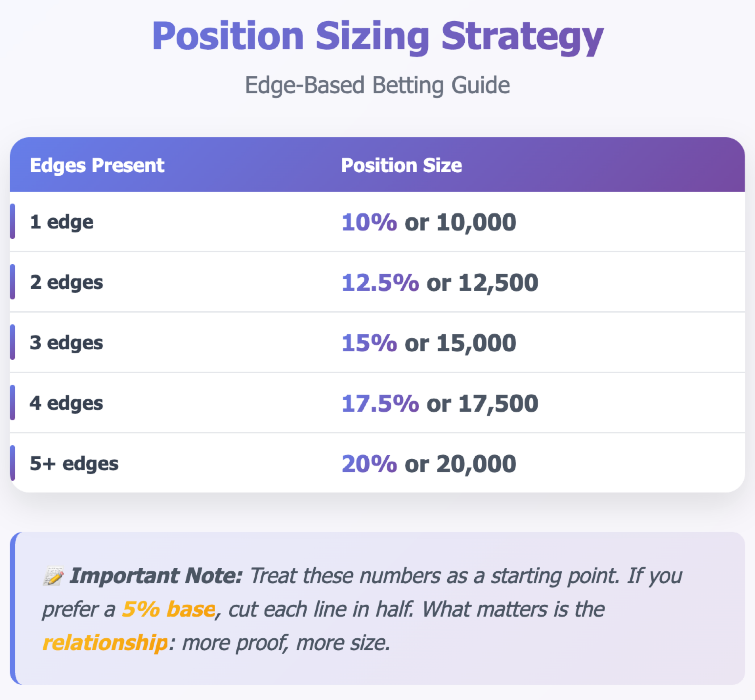The width and height of the screenshot is (755, 700).
Task: Click the Edge-Based Betting Guide subtitle
Action: tap(377, 85)
